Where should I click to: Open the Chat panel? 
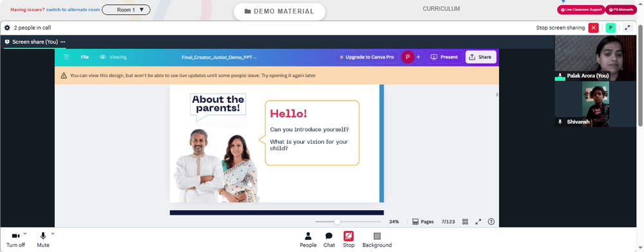pyautogui.click(x=329, y=240)
